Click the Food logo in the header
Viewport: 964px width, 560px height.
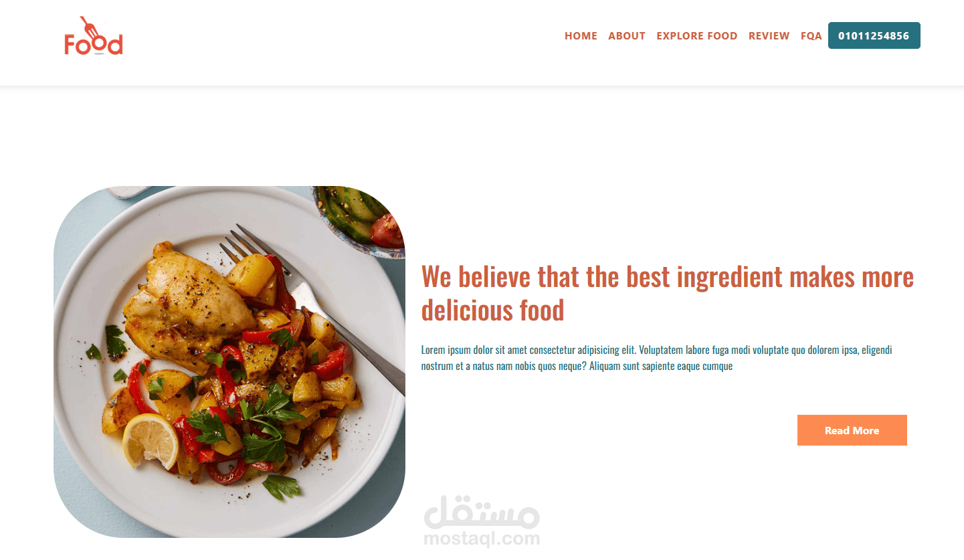tap(94, 36)
